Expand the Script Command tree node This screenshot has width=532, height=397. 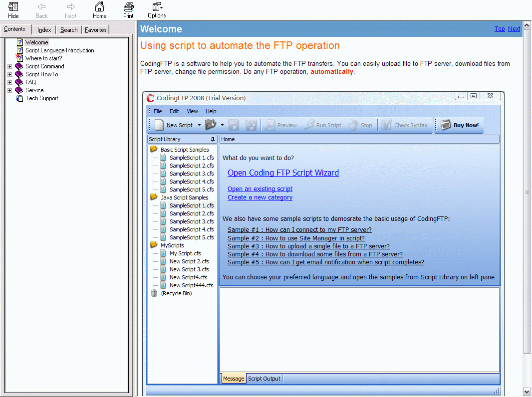[x=9, y=66]
